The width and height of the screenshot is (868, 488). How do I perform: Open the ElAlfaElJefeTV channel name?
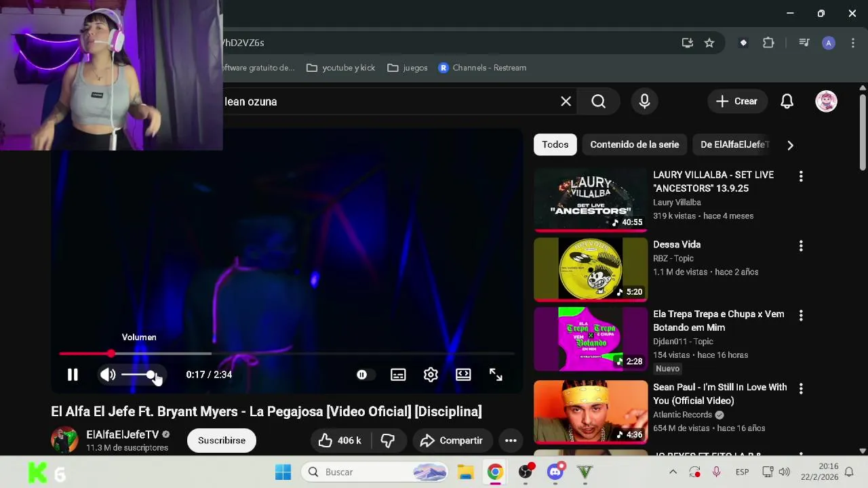[x=123, y=434]
